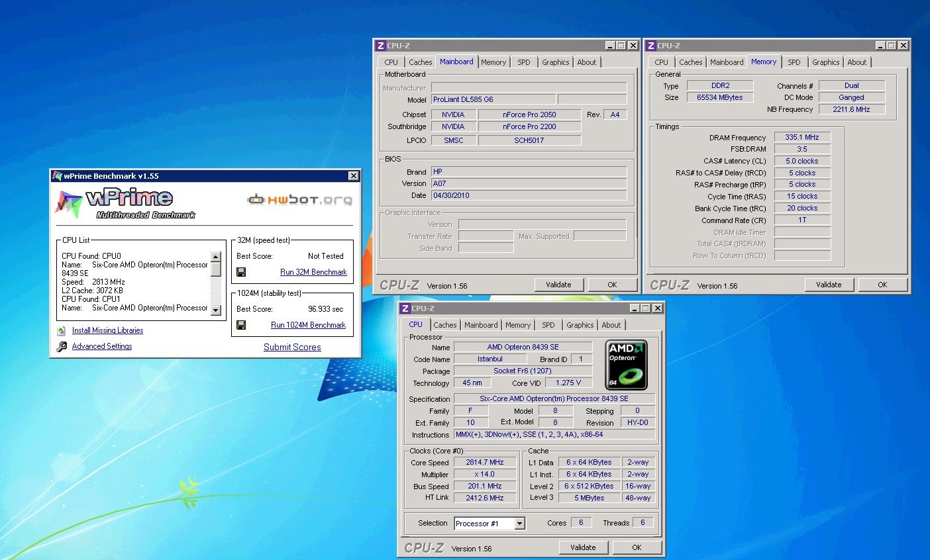Screen dimensions: 930x560
Task: Click the CPU-Z title icon in the Memory window
Action: click(x=650, y=46)
